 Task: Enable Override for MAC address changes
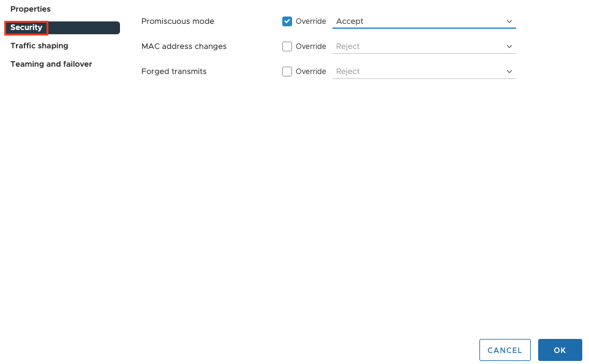[x=287, y=46]
